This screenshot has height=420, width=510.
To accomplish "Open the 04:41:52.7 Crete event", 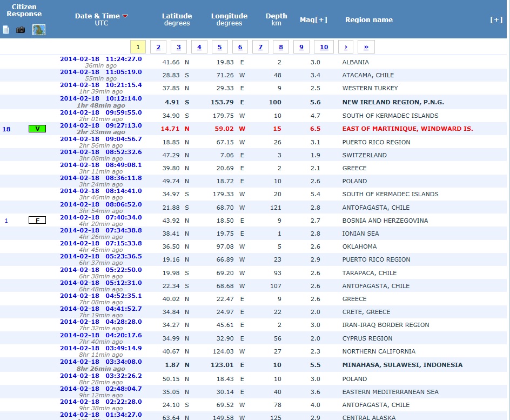I will (101, 309).
